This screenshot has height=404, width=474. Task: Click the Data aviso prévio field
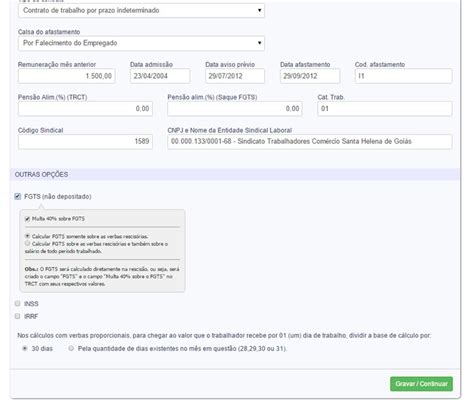click(x=235, y=76)
